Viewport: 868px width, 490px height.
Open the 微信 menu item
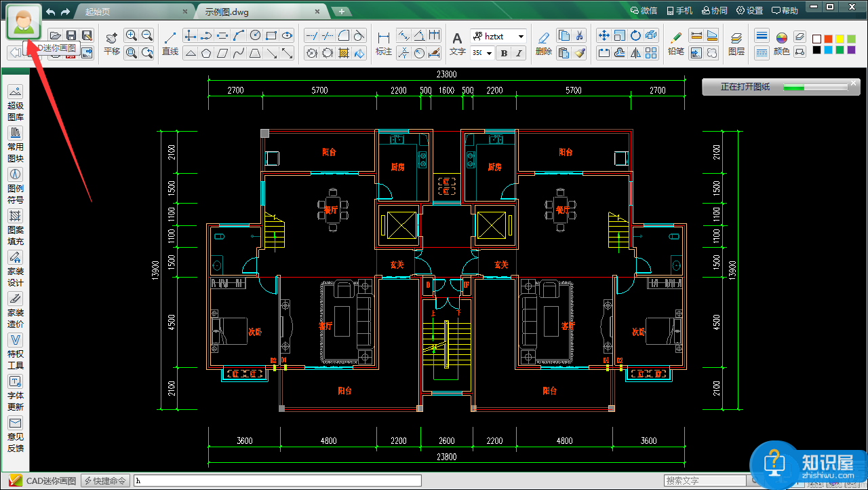pyautogui.click(x=644, y=10)
